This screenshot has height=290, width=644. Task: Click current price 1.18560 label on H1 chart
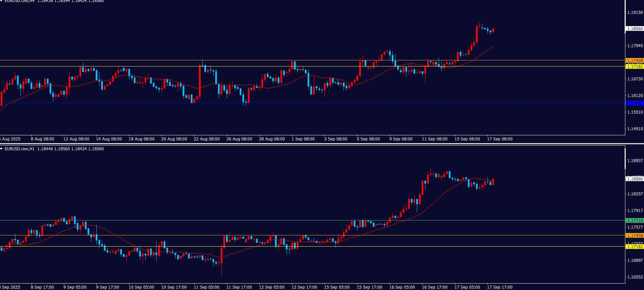click(634, 179)
